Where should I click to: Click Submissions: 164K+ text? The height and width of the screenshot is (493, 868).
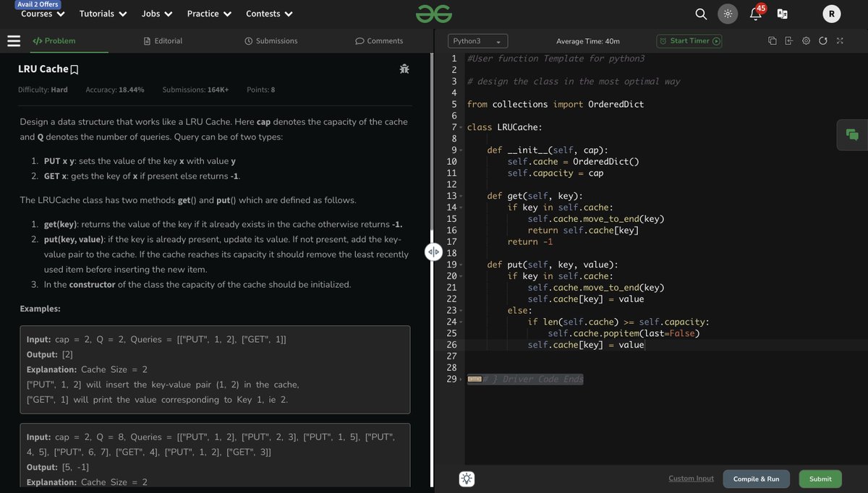pos(195,90)
